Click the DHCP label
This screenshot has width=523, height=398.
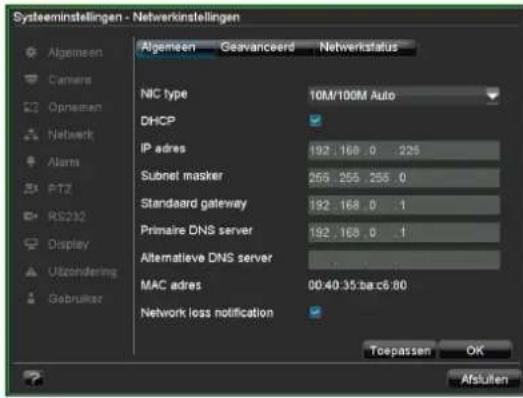[x=158, y=121]
